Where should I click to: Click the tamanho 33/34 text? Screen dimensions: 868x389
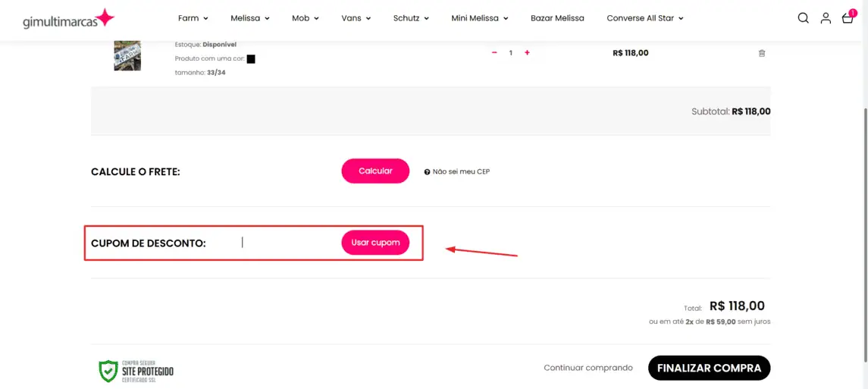tap(200, 73)
